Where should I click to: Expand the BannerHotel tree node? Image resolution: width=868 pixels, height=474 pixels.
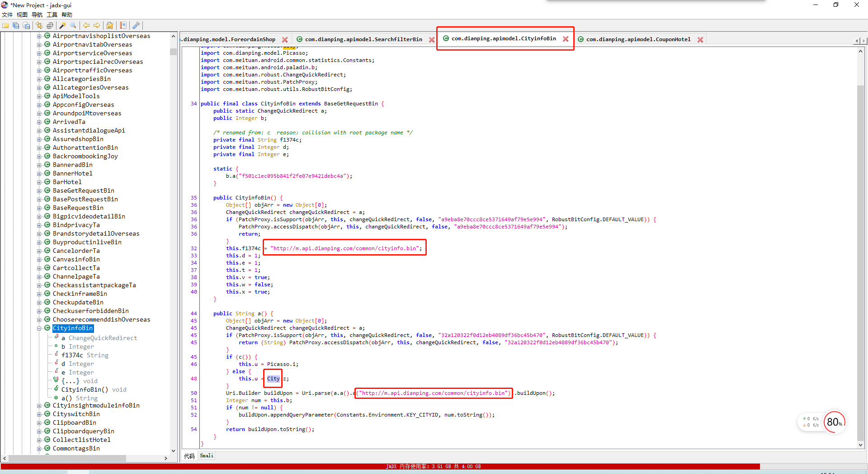coord(39,174)
